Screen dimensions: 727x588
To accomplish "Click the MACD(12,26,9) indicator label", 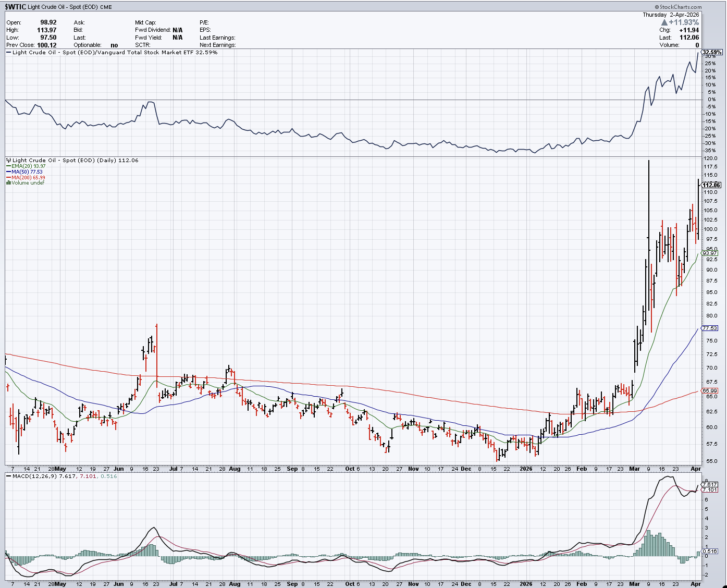I will coord(35,476).
